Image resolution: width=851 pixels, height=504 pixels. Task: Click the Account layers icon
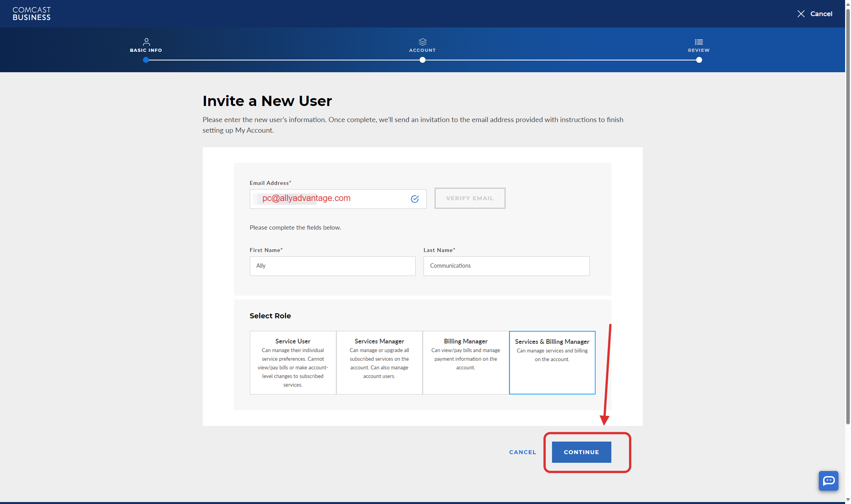422,42
